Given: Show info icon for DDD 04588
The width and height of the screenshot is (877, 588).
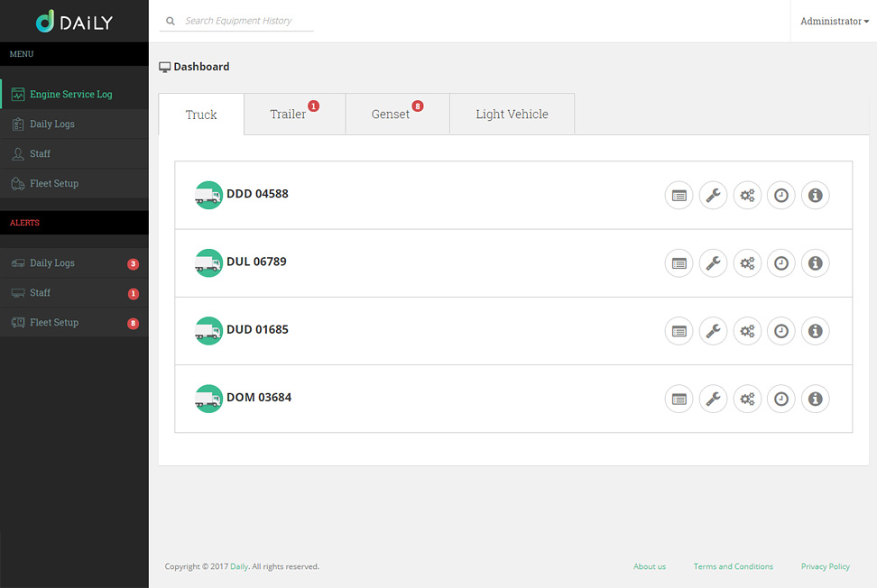Looking at the screenshot, I should click(815, 195).
